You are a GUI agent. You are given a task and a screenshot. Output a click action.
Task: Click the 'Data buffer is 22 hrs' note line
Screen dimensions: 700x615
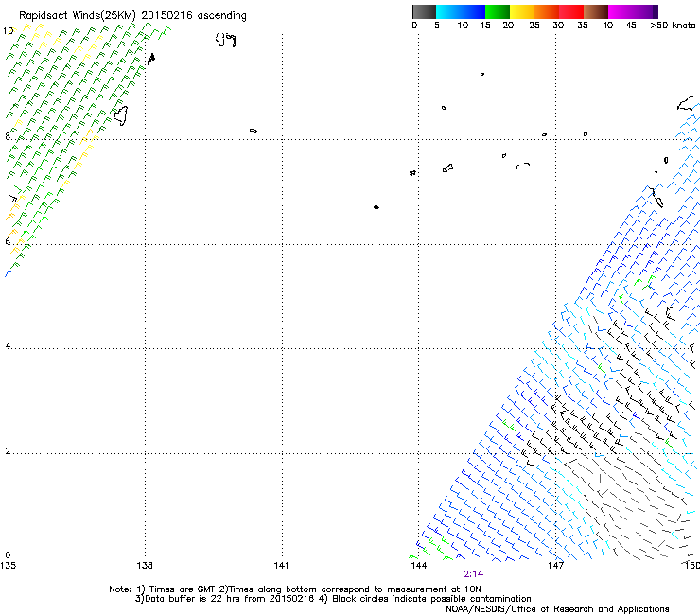[x=333, y=599]
